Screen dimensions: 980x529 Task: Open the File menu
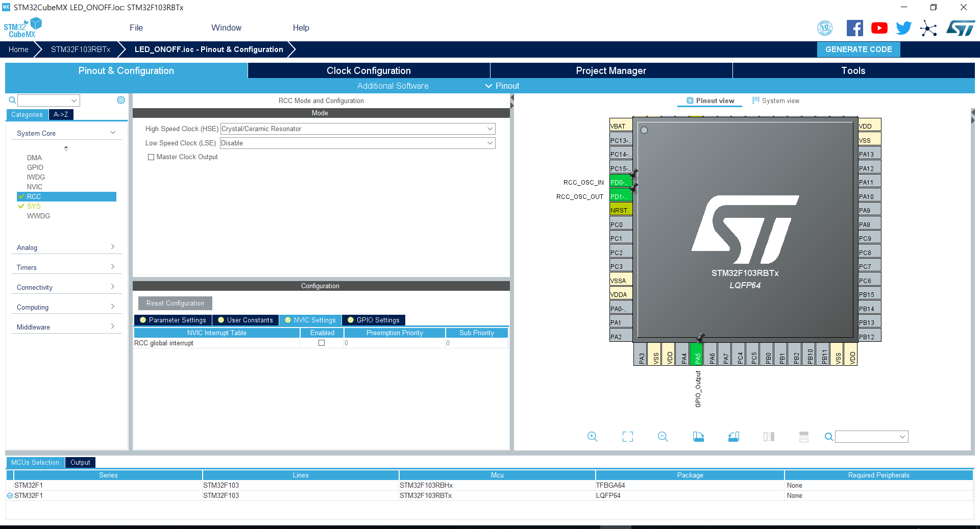[136, 28]
